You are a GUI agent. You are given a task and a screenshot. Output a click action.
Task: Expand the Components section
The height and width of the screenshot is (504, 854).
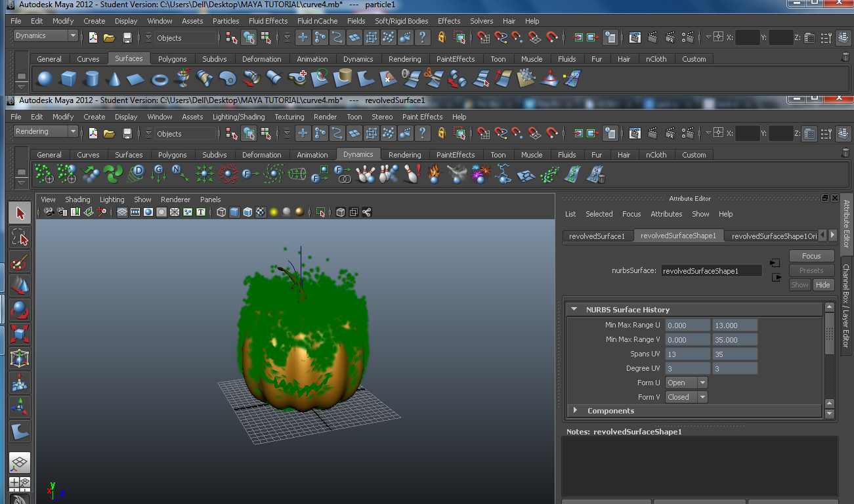coord(576,410)
